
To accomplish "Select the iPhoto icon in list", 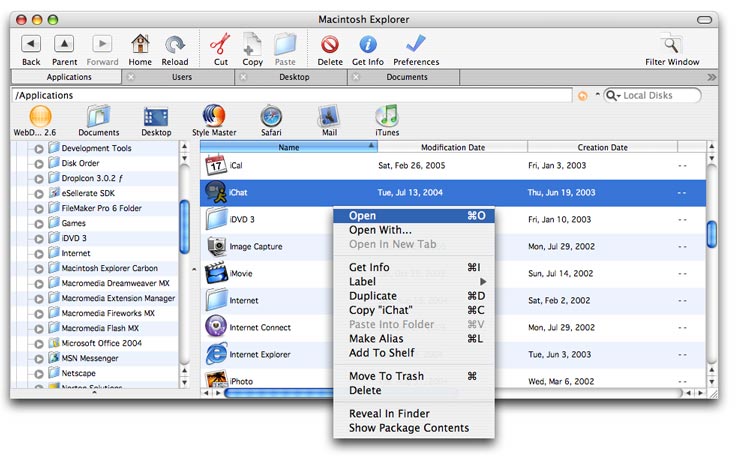I will 216,378.
